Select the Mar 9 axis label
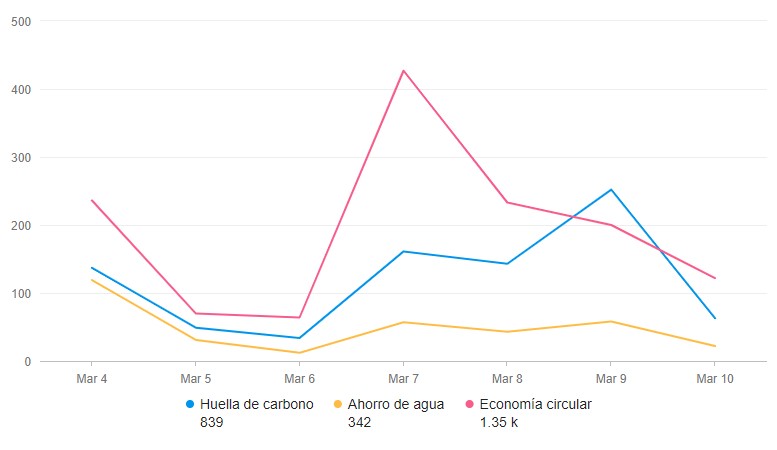The height and width of the screenshot is (450, 777). [611, 378]
